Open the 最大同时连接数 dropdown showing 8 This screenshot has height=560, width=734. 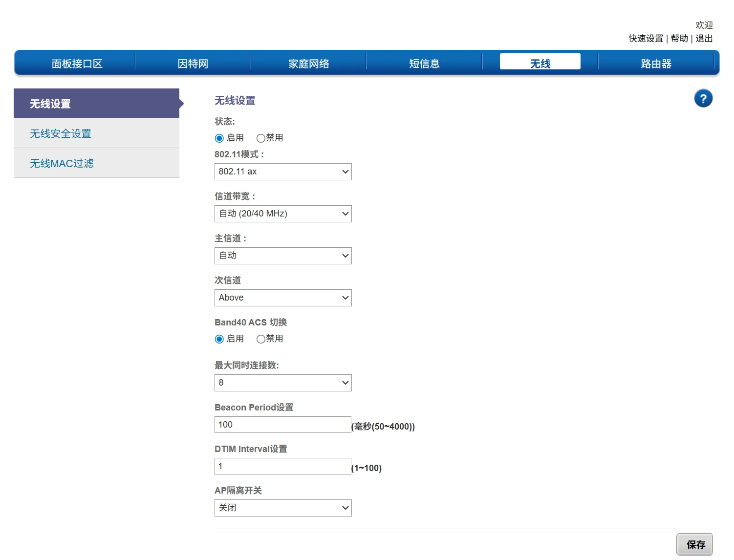coord(283,383)
